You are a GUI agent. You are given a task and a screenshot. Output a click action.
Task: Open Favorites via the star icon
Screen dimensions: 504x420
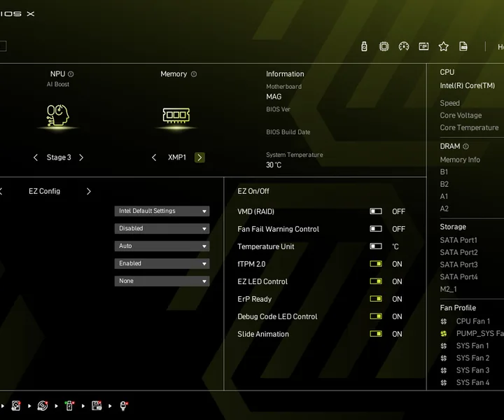444,47
